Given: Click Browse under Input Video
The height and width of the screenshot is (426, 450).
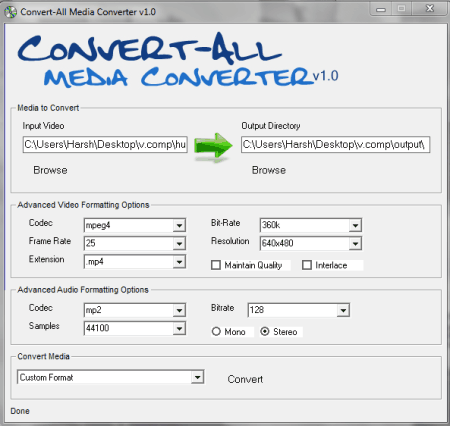Looking at the screenshot, I should point(50,170).
